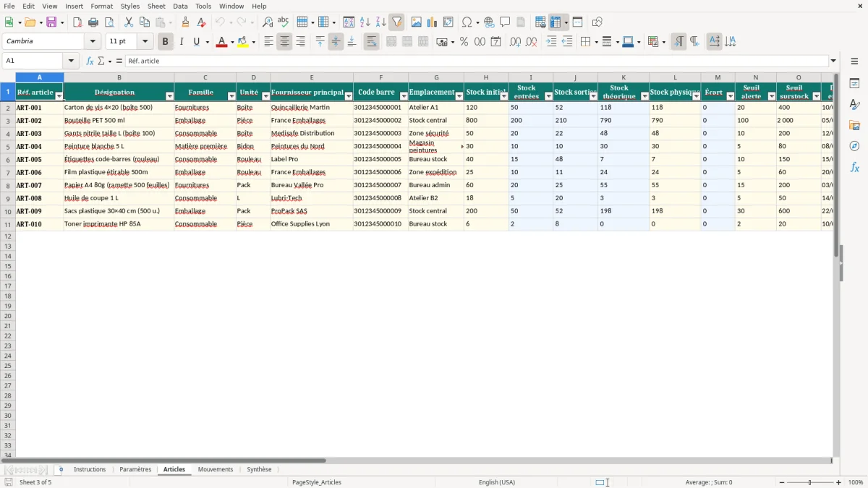Cut the selection with the scissors icon

pyautogui.click(x=129, y=22)
